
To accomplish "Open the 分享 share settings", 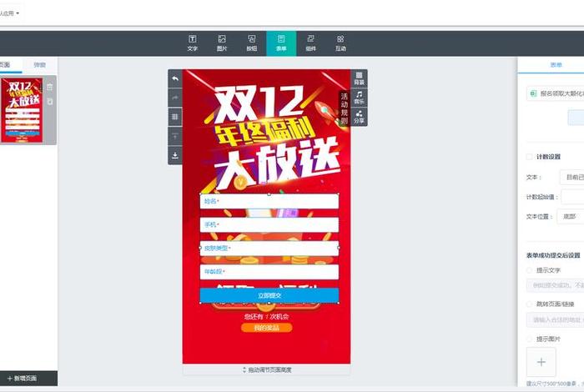I will tap(359, 117).
